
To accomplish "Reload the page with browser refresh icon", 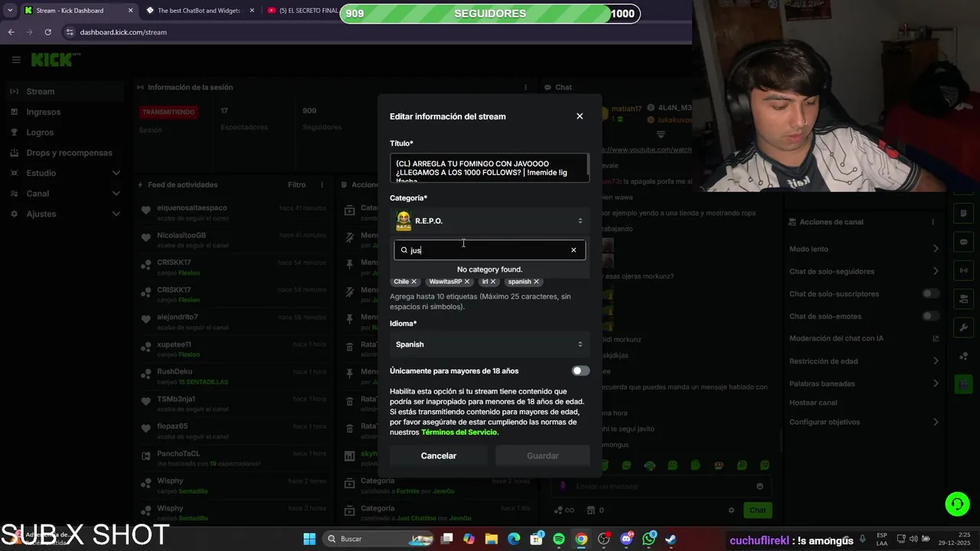I will coord(47,32).
